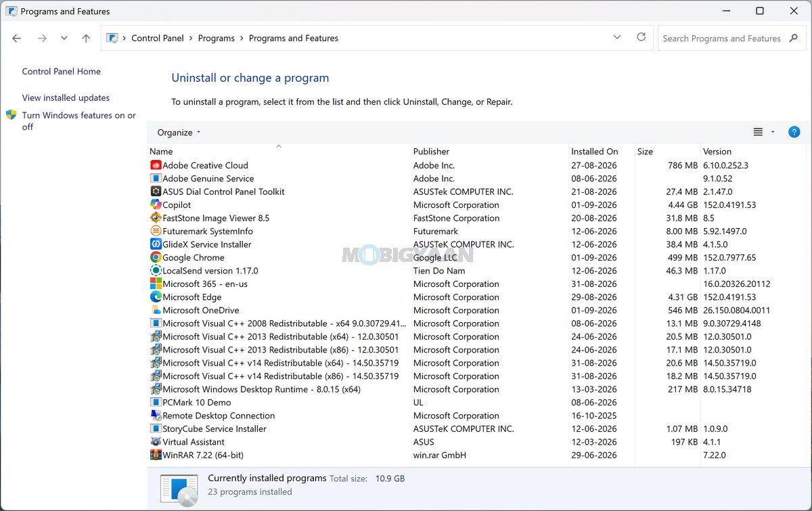812x511 pixels.
Task: Select Microsoft Visual C++ v14 Redistributable (x64) row
Action: [476, 363]
